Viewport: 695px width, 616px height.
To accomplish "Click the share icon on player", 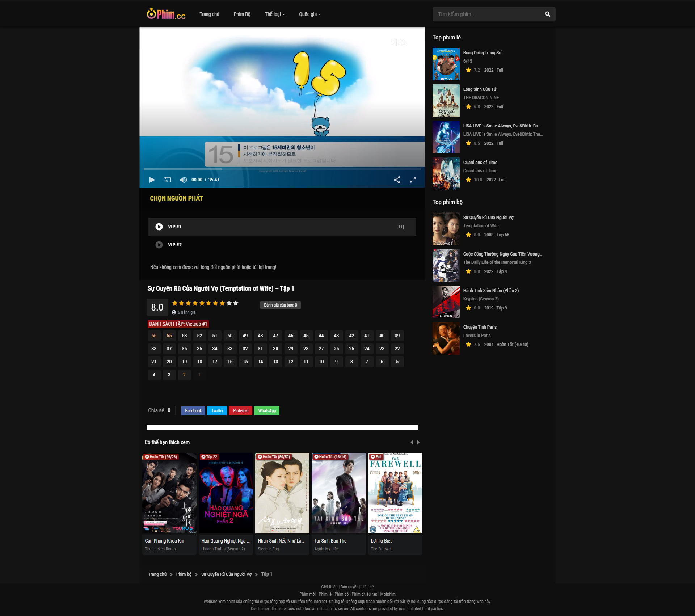I will (397, 180).
